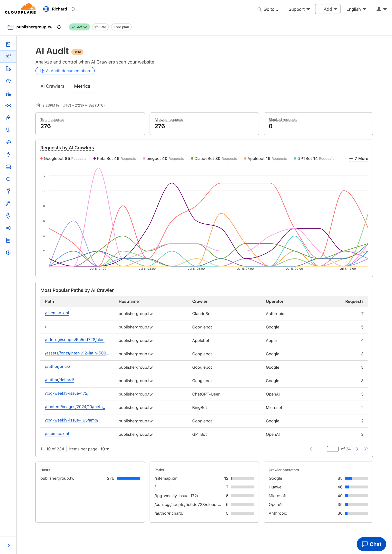Open the SSL/TLS lock icon in sidebar
This screenshot has height=554, width=392.
coord(8,118)
